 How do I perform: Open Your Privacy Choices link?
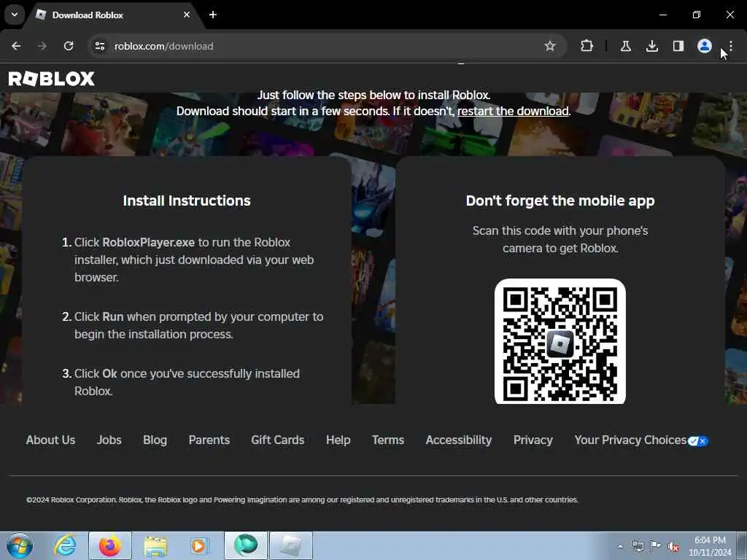pyautogui.click(x=630, y=440)
